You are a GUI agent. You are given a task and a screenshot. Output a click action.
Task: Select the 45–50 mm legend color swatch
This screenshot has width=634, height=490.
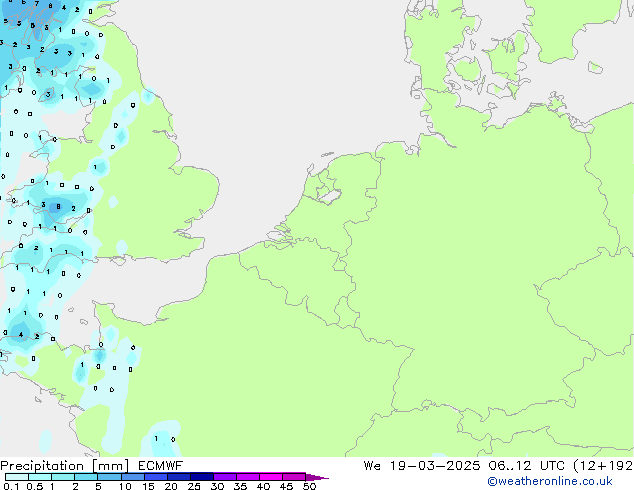(x=294, y=477)
